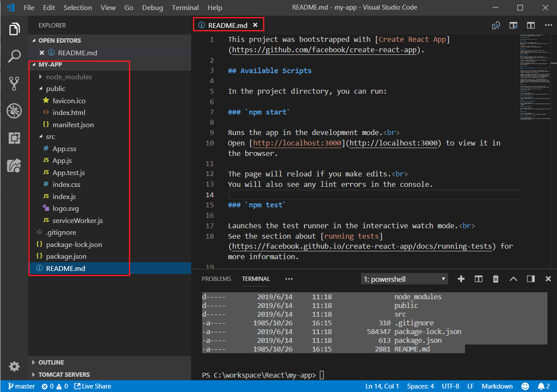Screen dimensions: 557x392
Task: Open the Source Control view
Action: (14, 83)
